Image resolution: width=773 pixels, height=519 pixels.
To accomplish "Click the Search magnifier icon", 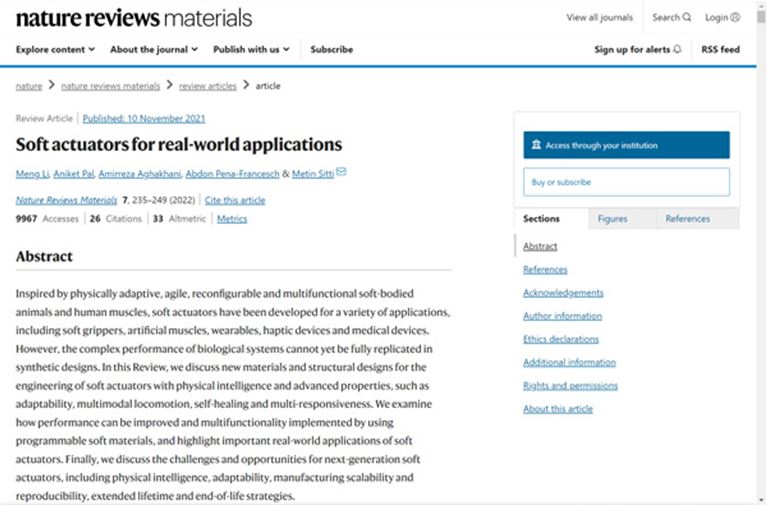I will (x=687, y=17).
